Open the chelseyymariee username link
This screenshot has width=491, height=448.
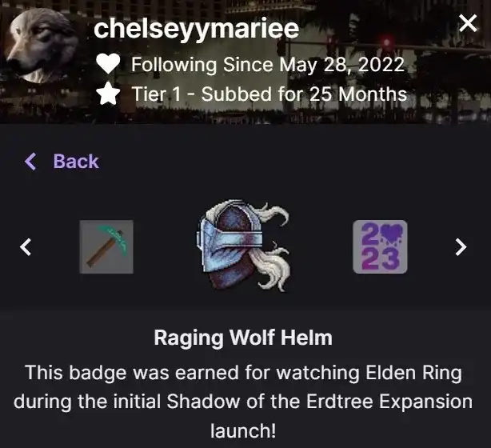[197, 29]
